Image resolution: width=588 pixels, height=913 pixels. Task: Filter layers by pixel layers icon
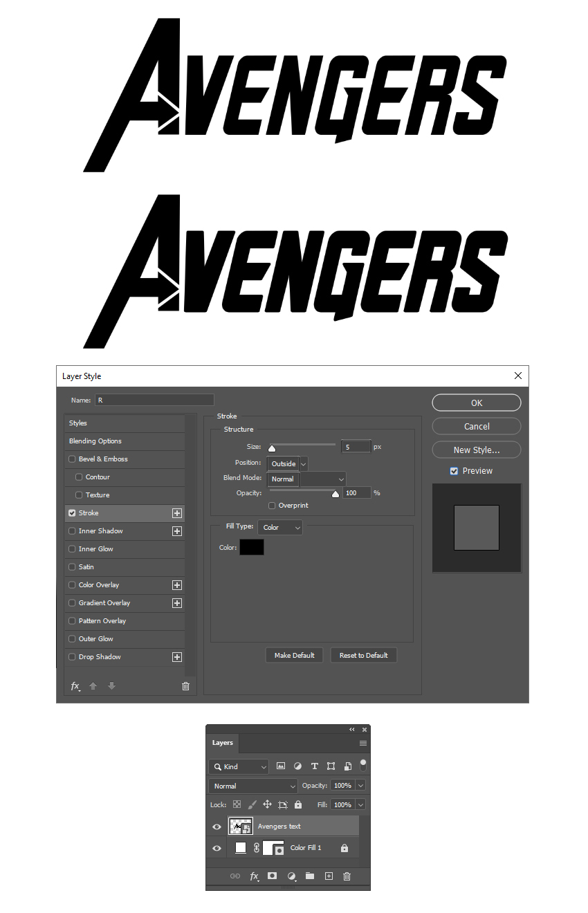pos(281,766)
